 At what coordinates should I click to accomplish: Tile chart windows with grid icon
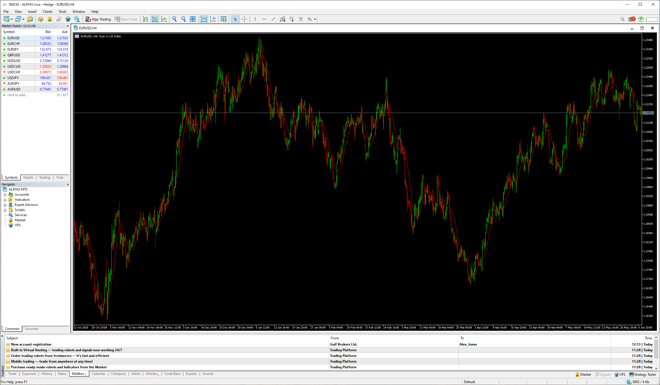(x=193, y=19)
